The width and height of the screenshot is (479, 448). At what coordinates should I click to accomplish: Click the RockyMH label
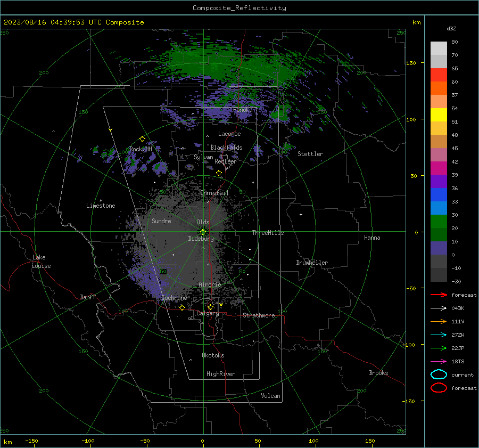(141, 149)
